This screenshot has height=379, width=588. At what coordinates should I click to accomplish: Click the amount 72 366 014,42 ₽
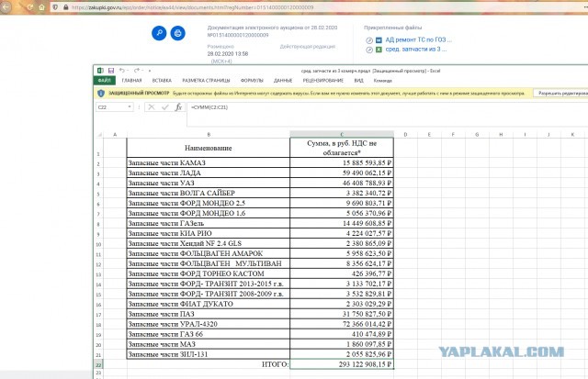342,324
